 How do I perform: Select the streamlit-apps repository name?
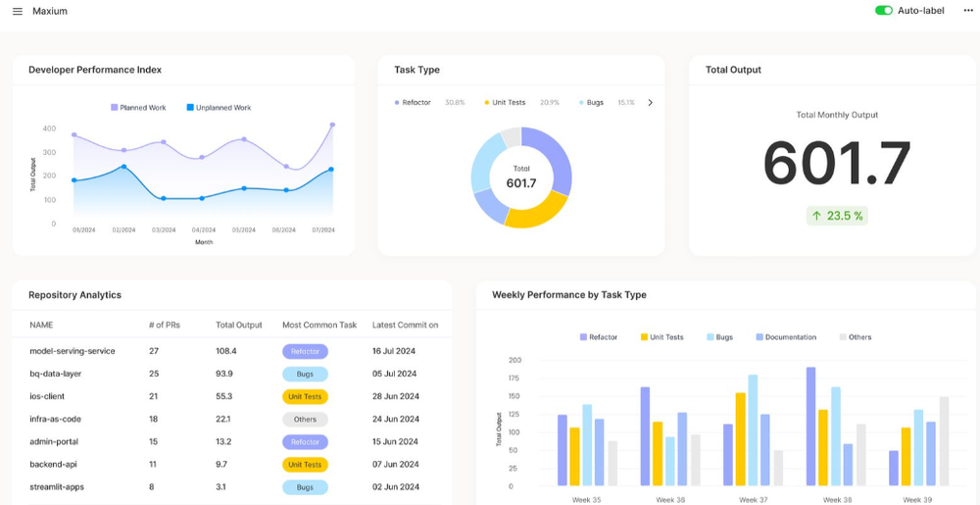pyautogui.click(x=56, y=487)
